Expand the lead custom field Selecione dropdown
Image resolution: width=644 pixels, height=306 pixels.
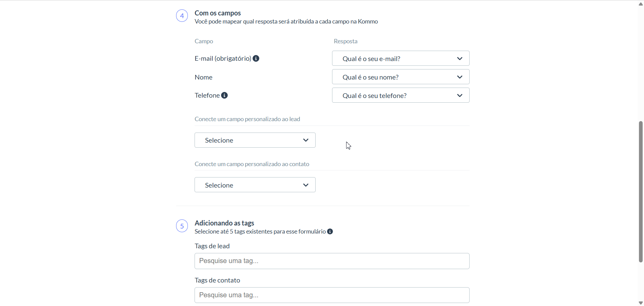255,140
